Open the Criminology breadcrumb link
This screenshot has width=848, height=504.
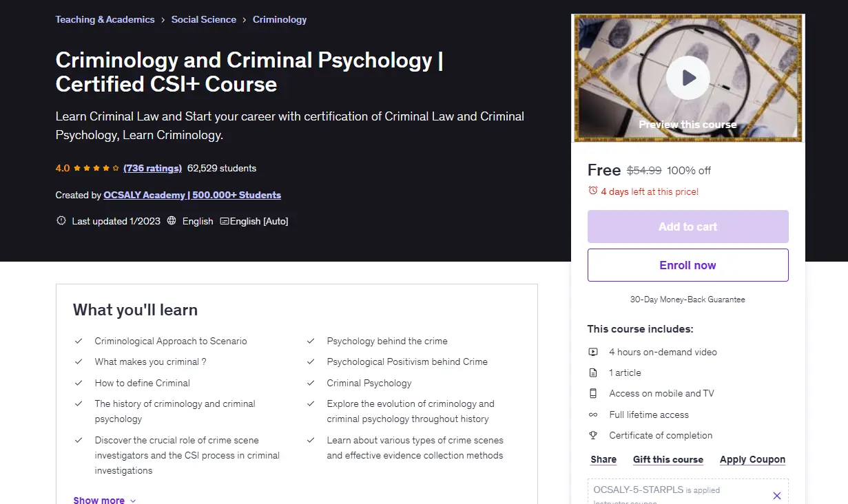[x=280, y=19]
